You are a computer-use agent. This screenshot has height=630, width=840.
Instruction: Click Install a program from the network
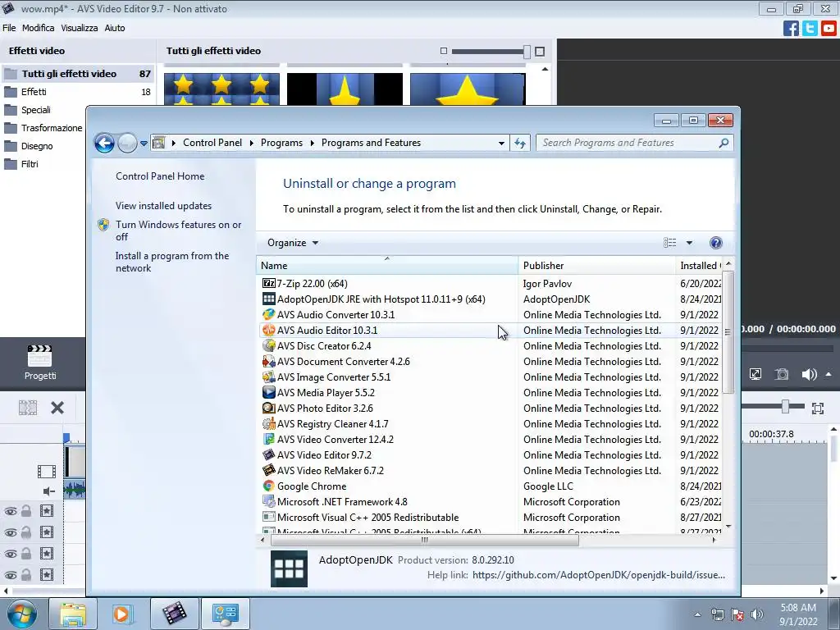click(172, 262)
